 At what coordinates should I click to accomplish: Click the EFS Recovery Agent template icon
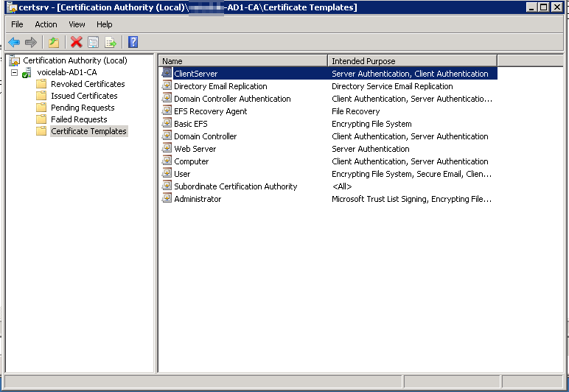point(167,111)
